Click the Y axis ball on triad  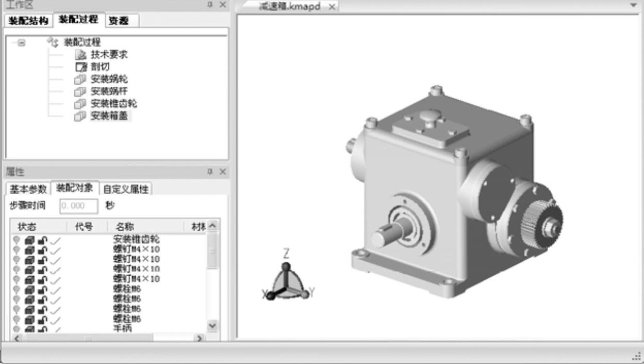(305, 294)
